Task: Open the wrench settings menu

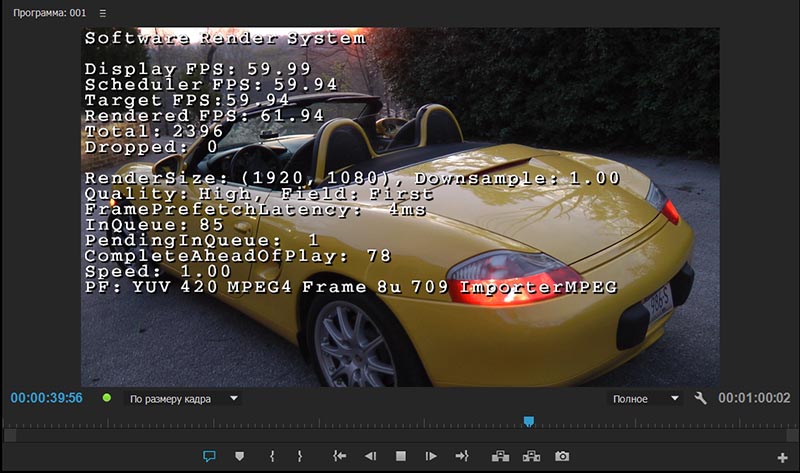Action: [701, 398]
